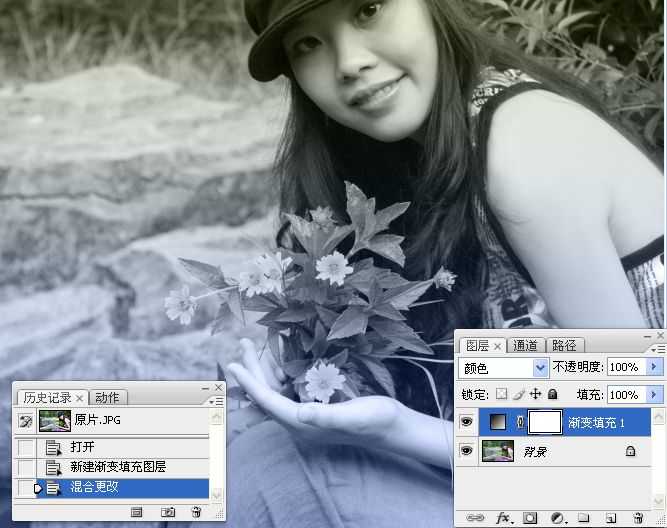Delete current state with History trash icon

[x=197, y=512]
